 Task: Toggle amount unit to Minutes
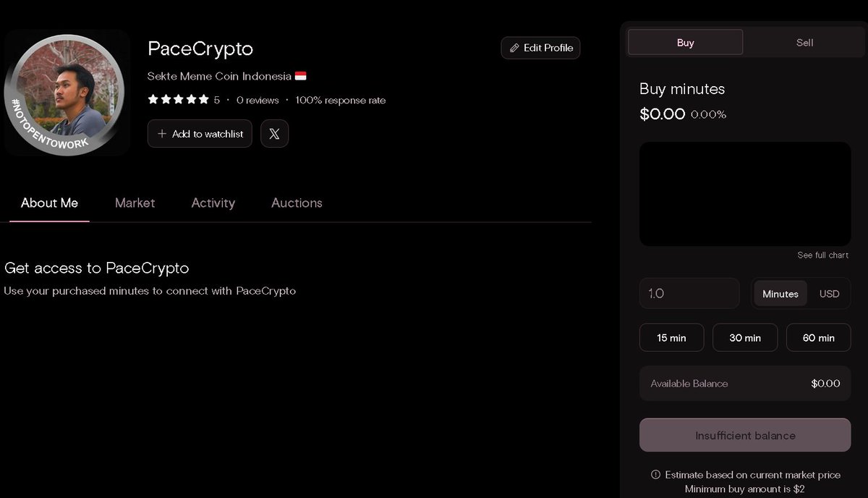coord(780,294)
